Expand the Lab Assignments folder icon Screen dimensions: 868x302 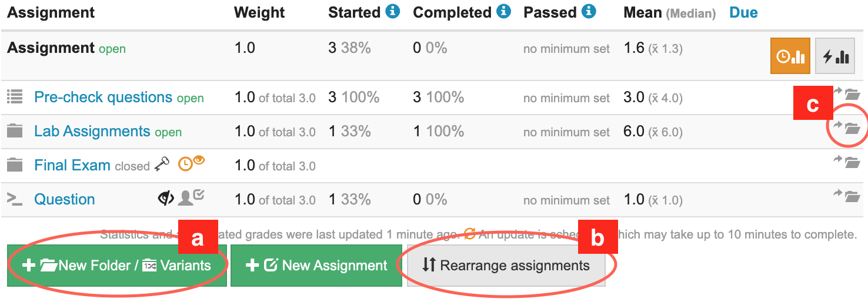point(15,131)
